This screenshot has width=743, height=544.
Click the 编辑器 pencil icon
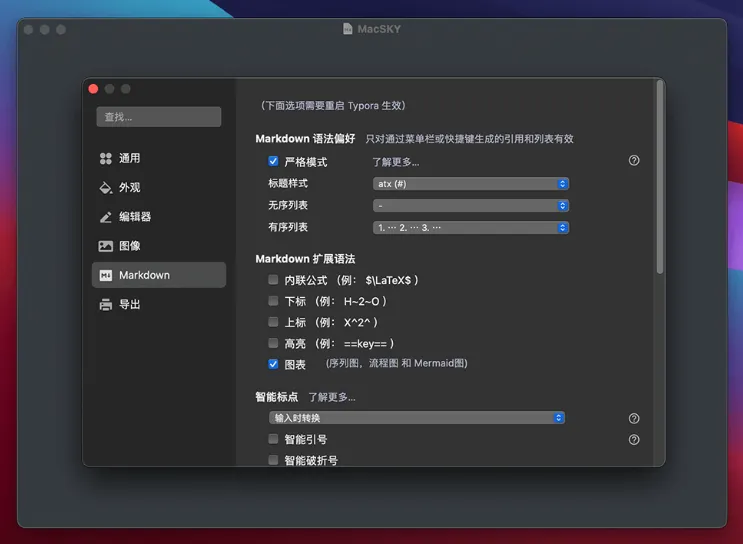[106, 217]
